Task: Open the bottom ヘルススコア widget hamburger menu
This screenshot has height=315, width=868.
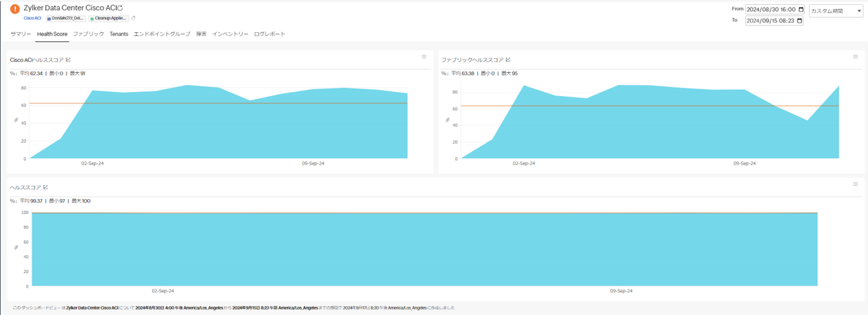Action: [856, 184]
